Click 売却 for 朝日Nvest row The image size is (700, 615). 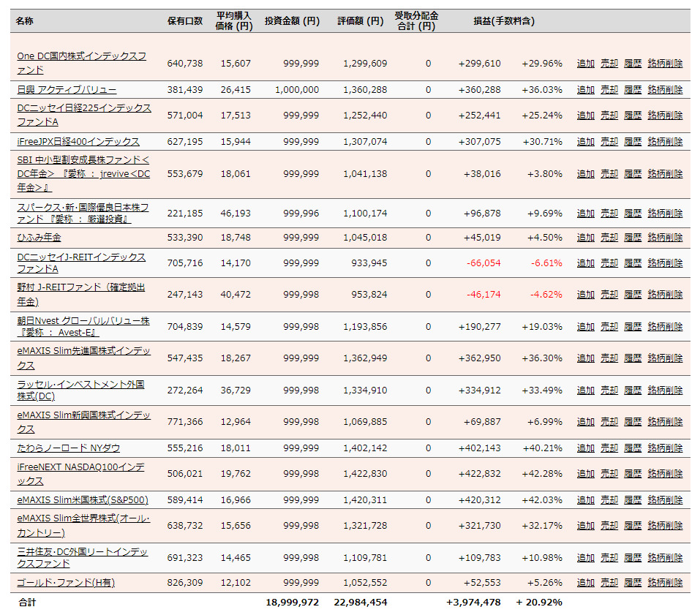pyautogui.click(x=609, y=327)
